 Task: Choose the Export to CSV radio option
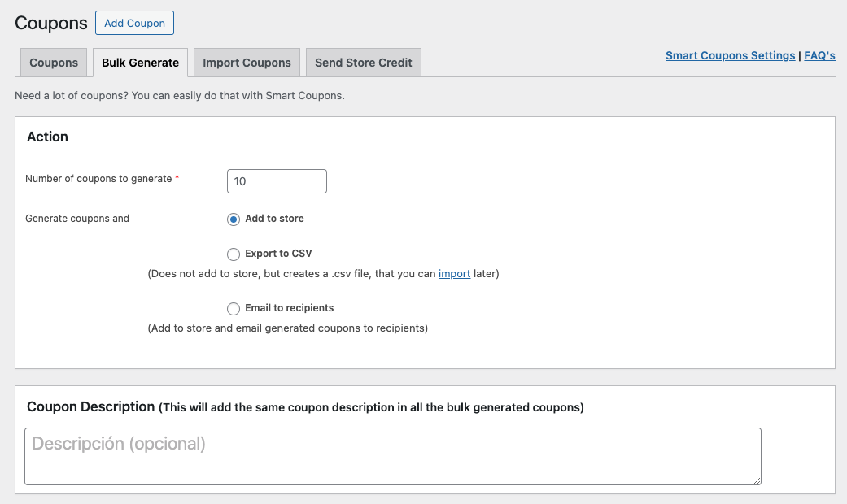coord(234,254)
